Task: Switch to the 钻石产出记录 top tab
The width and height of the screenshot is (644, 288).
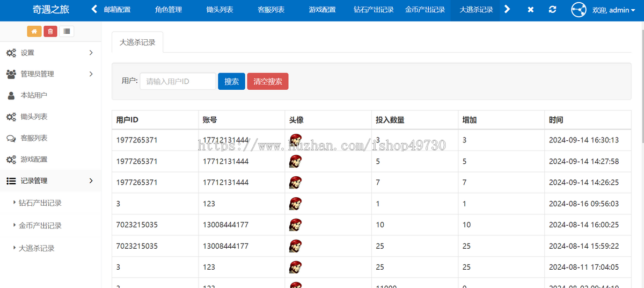Action: (374, 10)
